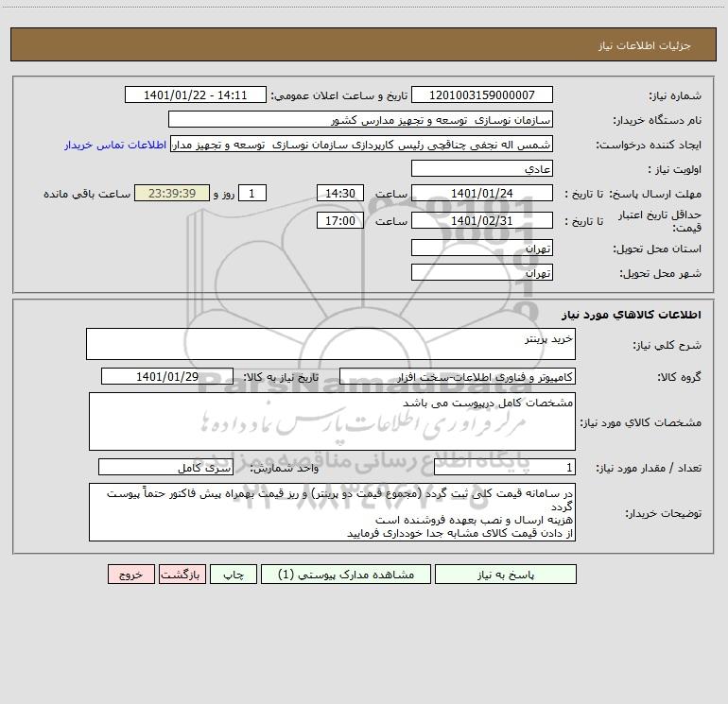This screenshot has width=728, height=704.
Task: Click the استان محل تحویل field تهران
Action: 482,248
